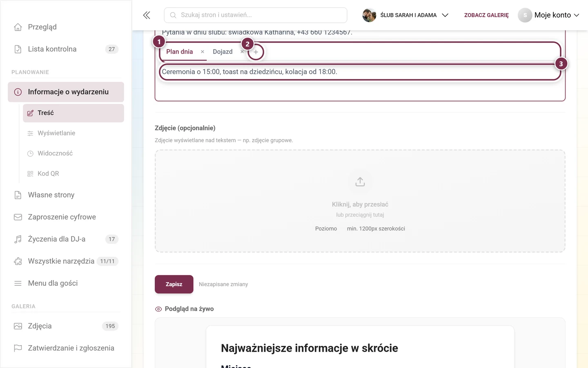588x368 pixels.
Task: Open Widoczność submenu item
Action: [73, 154]
